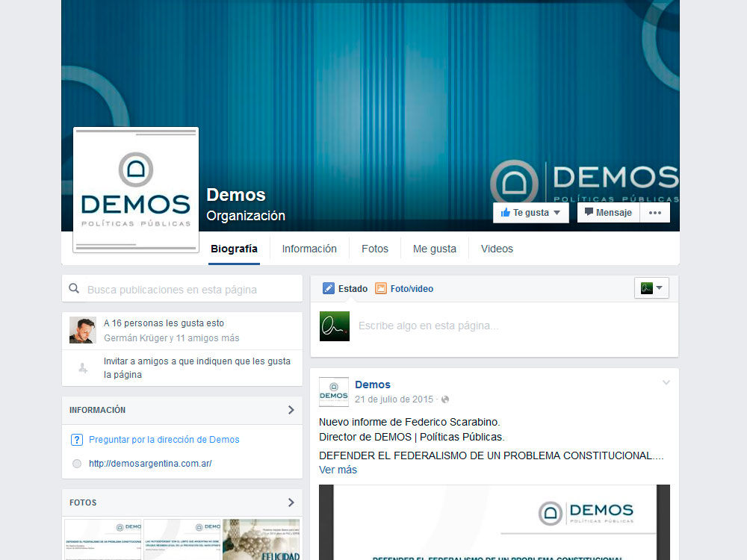Open the second photo thumbnail in Fotos
This screenshot has width=747, height=560.
coord(182,540)
